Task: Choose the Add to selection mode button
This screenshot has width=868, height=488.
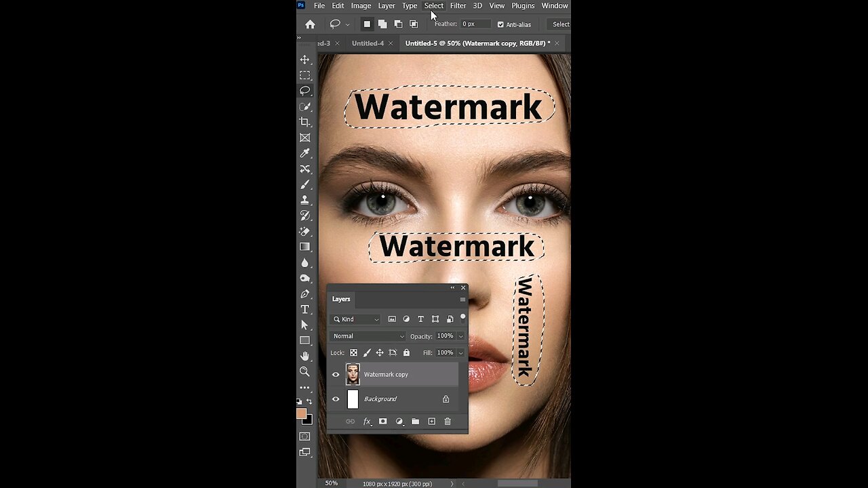Action: (x=382, y=24)
